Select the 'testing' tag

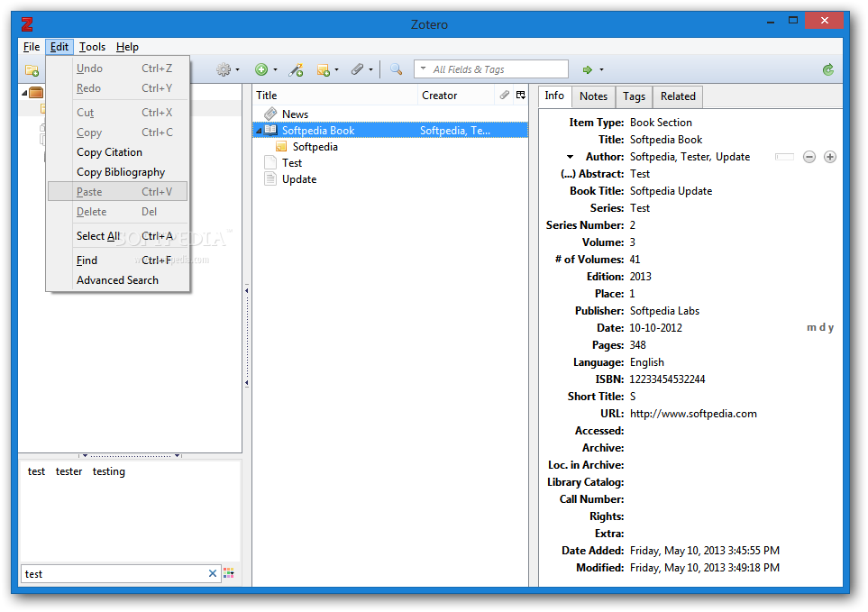[x=108, y=471]
